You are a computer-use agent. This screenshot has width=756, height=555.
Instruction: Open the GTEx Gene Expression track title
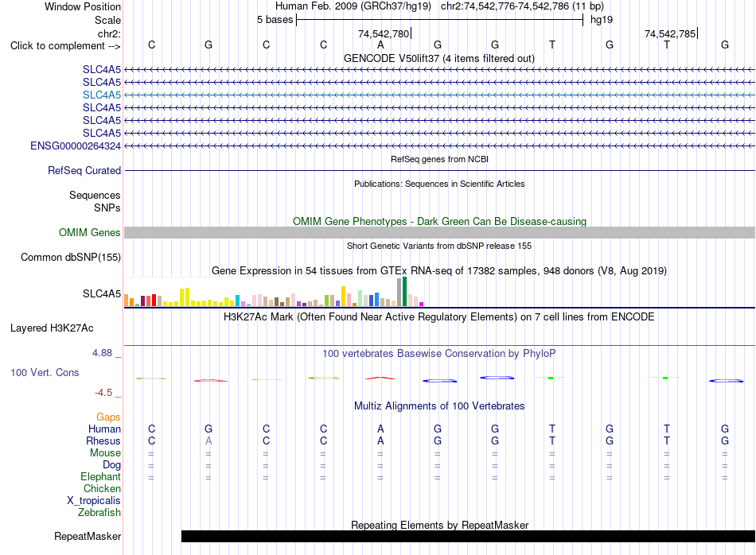(439, 271)
